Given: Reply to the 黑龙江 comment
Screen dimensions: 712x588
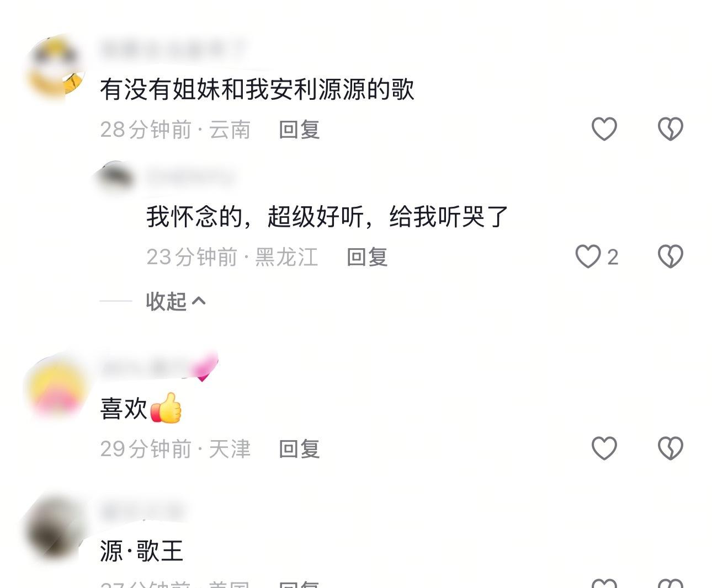Looking at the screenshot, I should click(x=367, y=257).
